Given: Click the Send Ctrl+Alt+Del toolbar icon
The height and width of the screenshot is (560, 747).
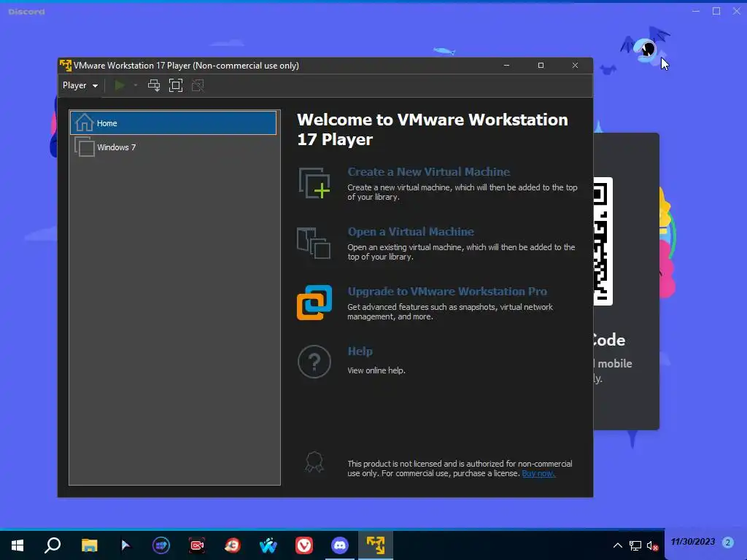Looking at the screenshot, I should [x=154, y=85].
